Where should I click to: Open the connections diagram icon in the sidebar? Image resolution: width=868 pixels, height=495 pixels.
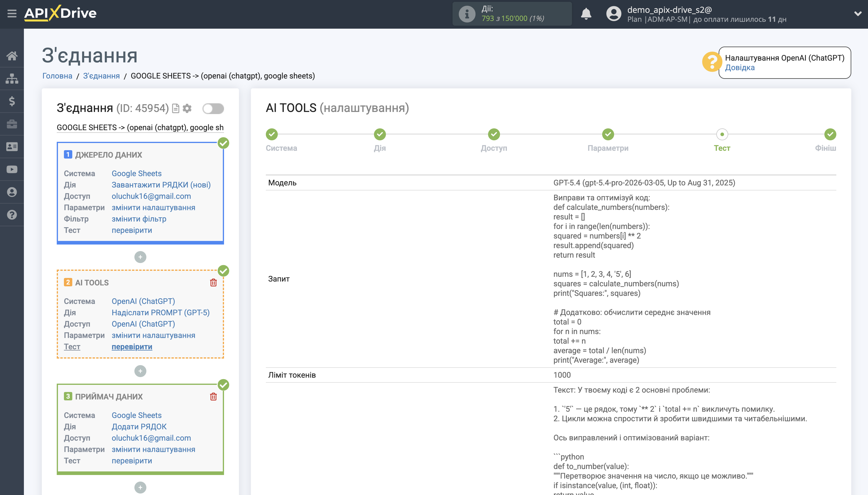point(12,78)
